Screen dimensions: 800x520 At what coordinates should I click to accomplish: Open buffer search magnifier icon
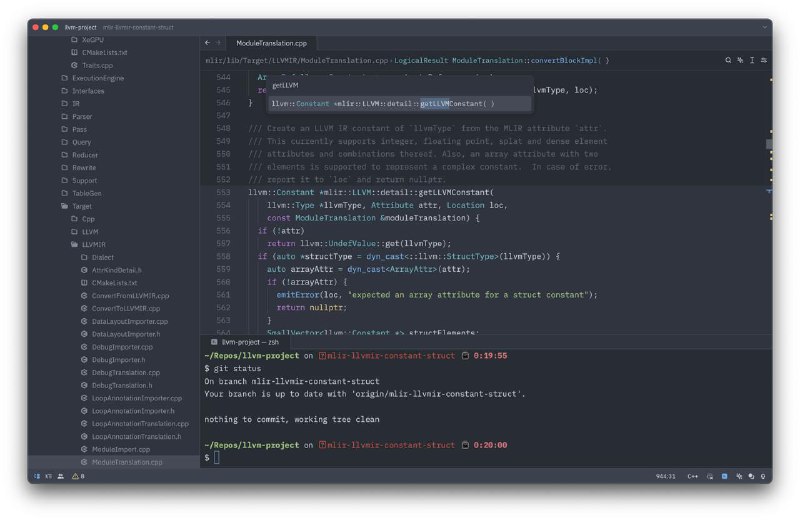coord(728,60)
